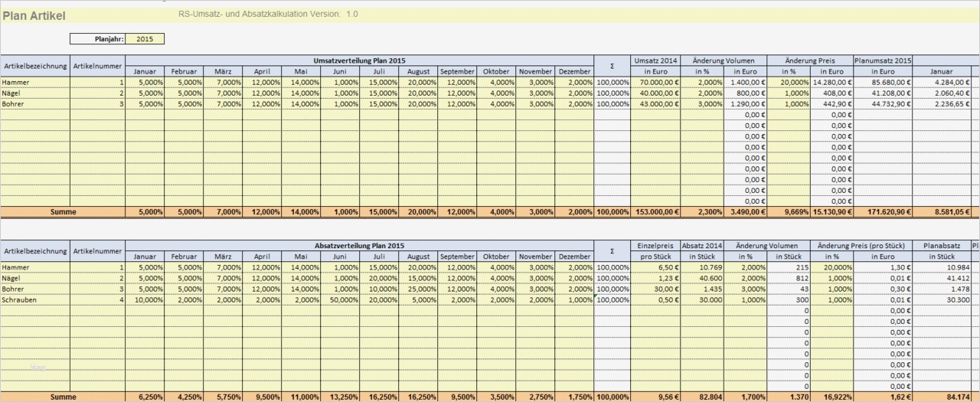Select the in Stück volume value 812
This screenshot has width=980, height=402.
point(788,278)
